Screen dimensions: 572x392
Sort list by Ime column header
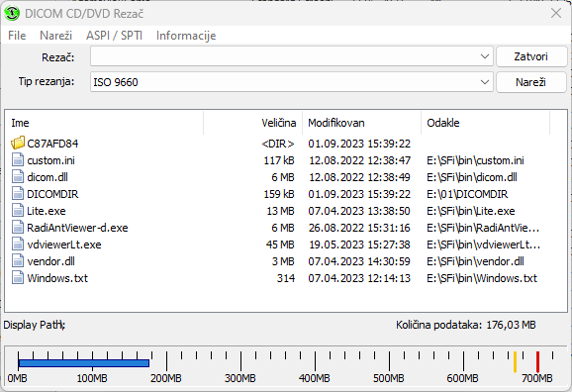(x=104, y=123)
